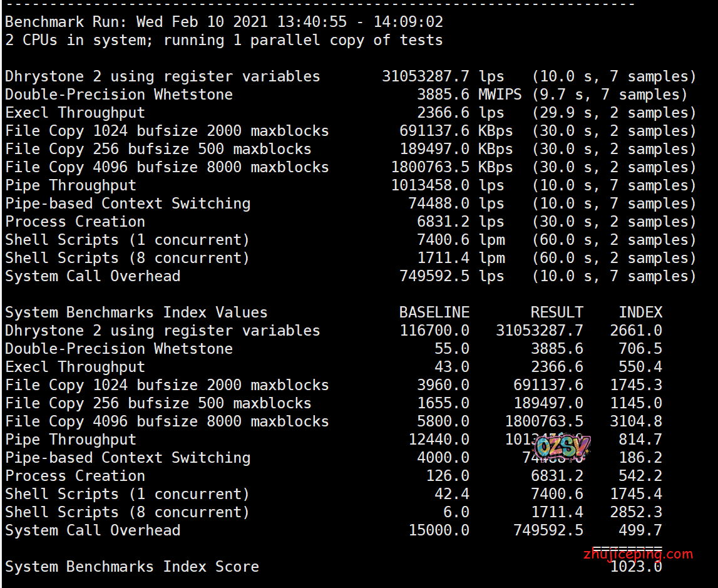Click the System Call Overhead baseline 15000.0
Screen dimensions: 718x588
439,530
